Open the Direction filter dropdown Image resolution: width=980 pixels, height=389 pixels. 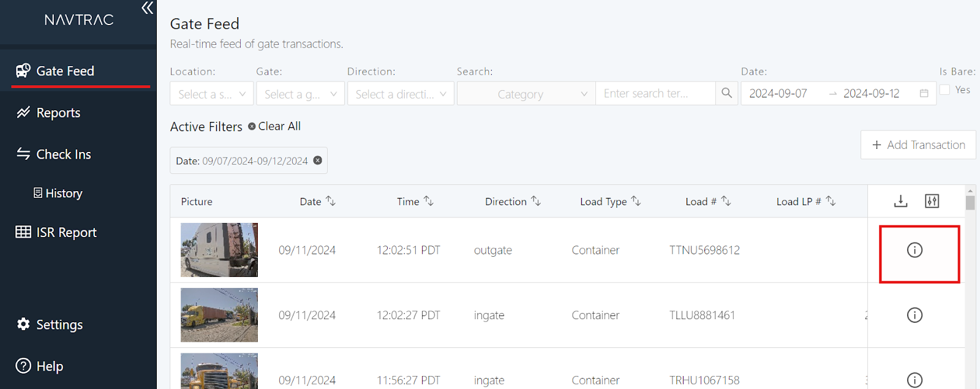pos(400,93)
